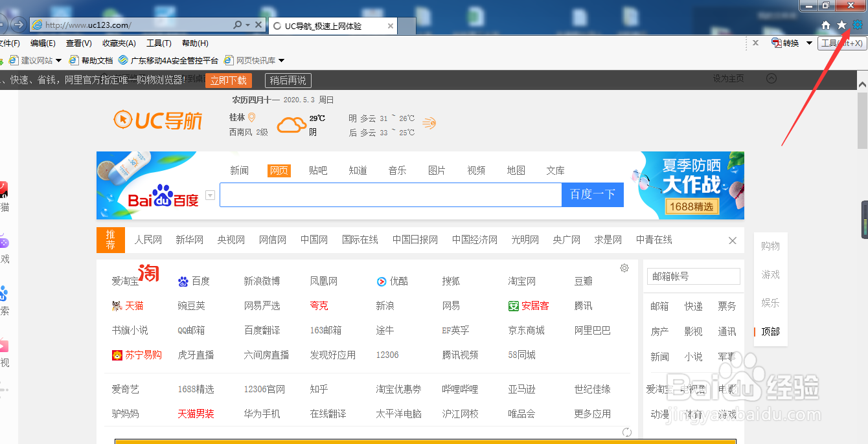Open the 更多应用 link
The image size is (868, 444).
(x=593, y=414)
